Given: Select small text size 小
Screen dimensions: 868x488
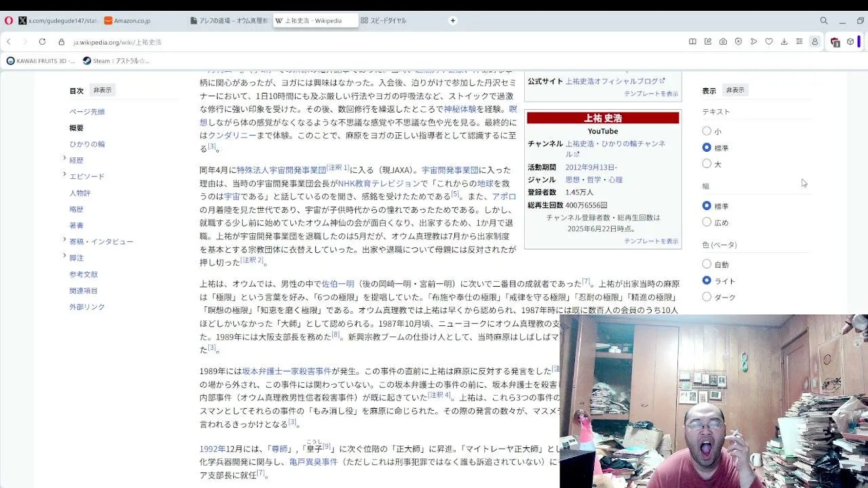Looking at the screenshot, I should tap(707, 131).
